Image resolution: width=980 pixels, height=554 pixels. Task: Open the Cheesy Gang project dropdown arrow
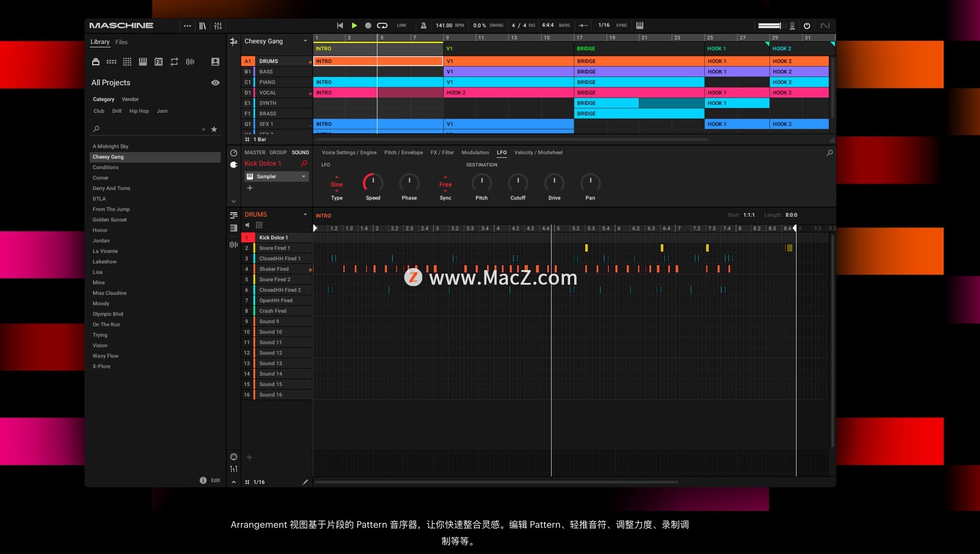point(305,41)
